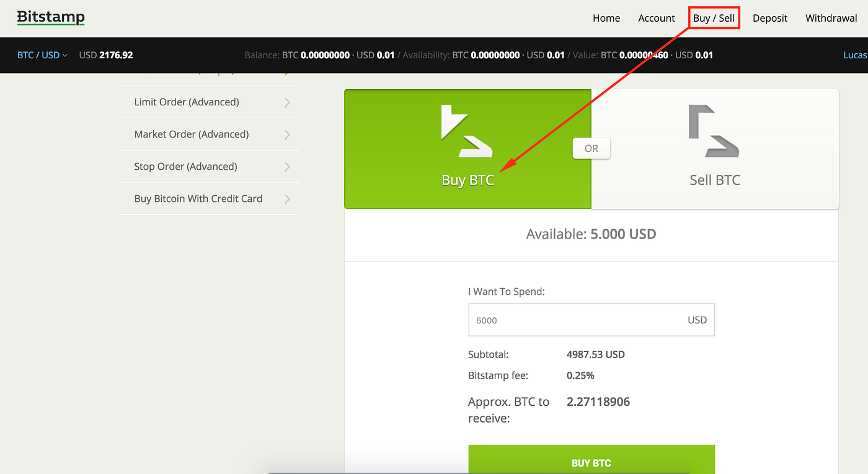Image resolution: width=868 pixels, height=474 pixels.
Task: Open Buy Bitcoin With Credit Card
Action: 209,199
